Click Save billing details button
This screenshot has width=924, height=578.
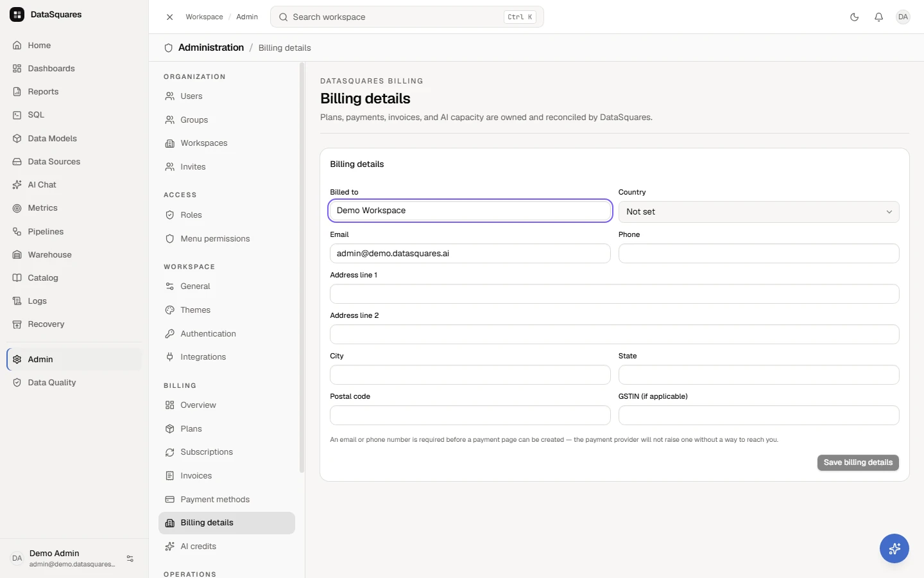click(858, 462)
